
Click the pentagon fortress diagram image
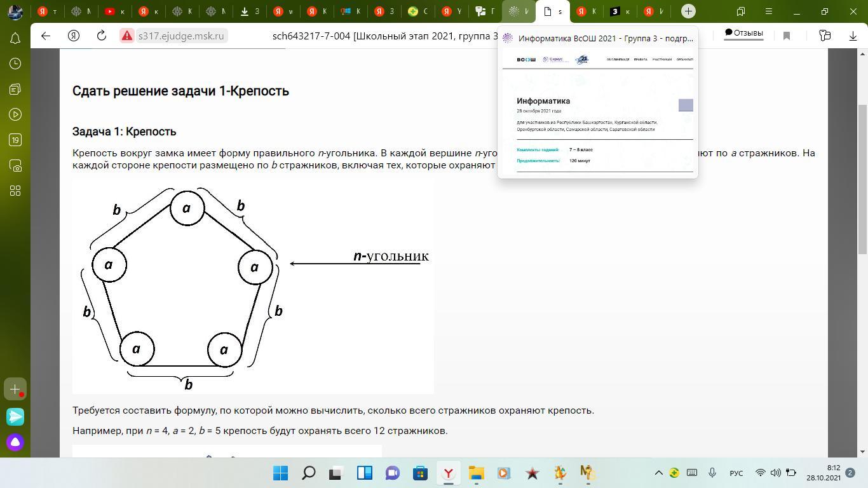pos(253,287)
